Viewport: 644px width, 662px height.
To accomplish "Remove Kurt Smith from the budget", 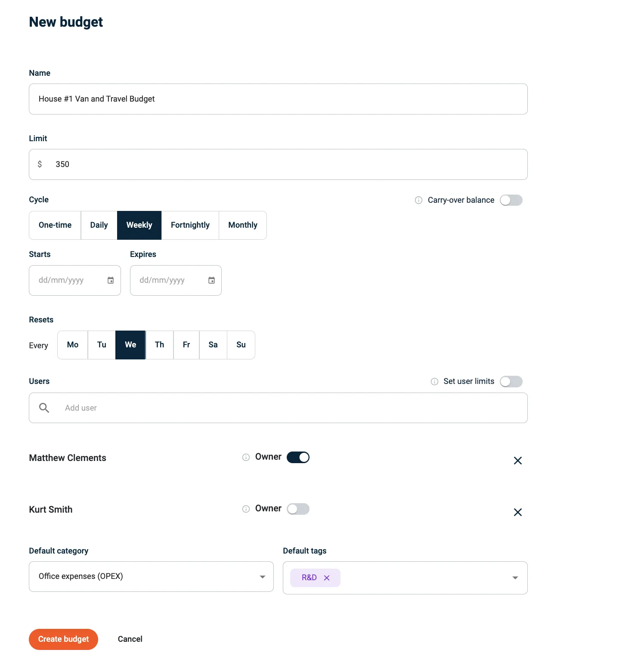I will pos(517,512).
